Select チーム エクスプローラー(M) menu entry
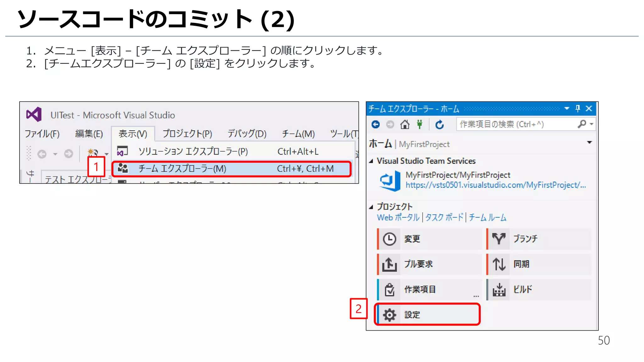Screen dimensions: 644x362 click(232, 169)
